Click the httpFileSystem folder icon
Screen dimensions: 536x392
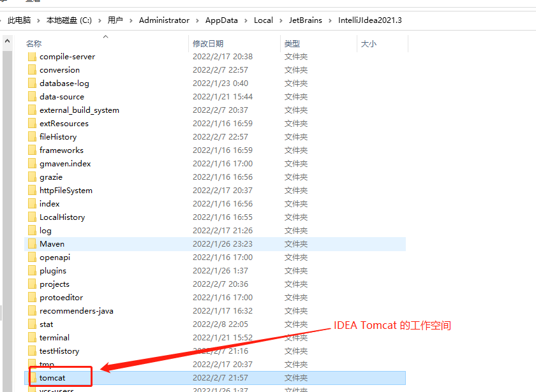click(x=32, y=190)
